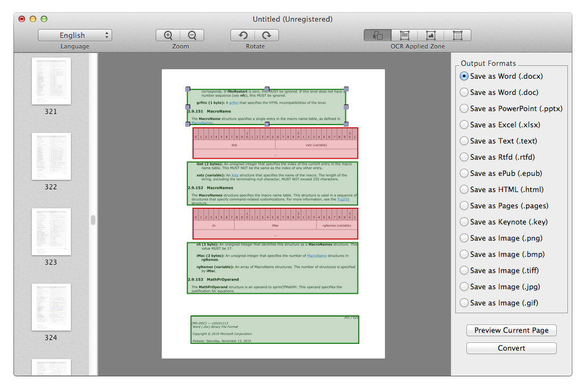
Task: Click the Convert button
Action: pyautogui.click(x=512, y=348)
